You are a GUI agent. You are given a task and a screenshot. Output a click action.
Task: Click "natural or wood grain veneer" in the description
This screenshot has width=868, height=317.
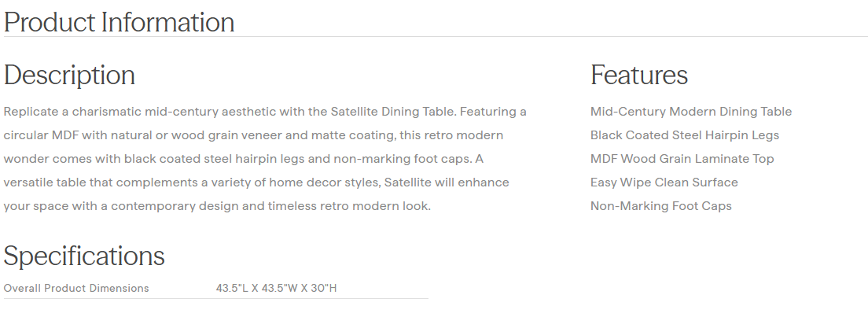click(x=190, y=135)
